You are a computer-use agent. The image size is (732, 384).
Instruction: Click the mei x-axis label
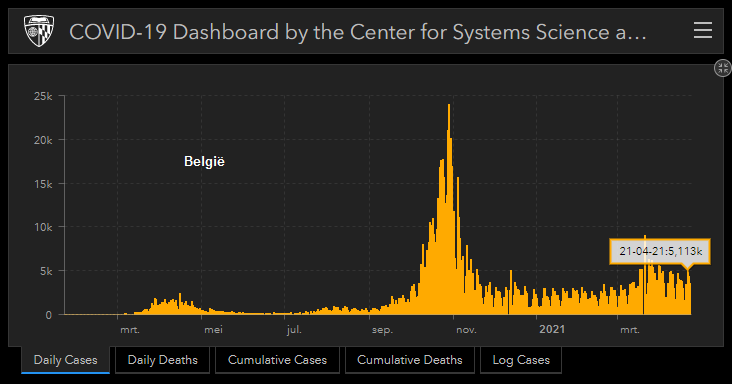(213, 330)
